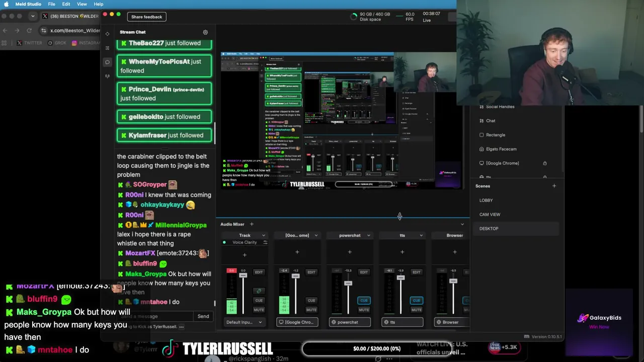Click the disk space usage ring indicator
The height and width of the screenshot is (362, 644).
354,17
